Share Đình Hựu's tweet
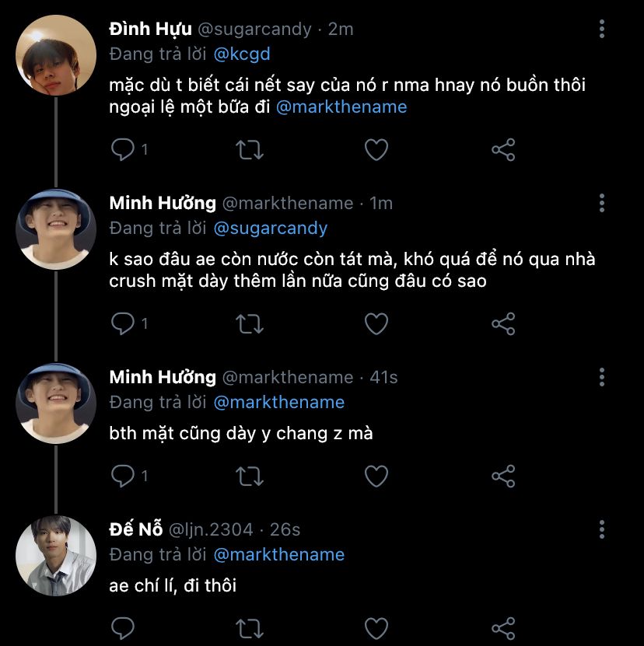This screenshot has height=646, width=644. pyautogui.click(x=503, y=149)
